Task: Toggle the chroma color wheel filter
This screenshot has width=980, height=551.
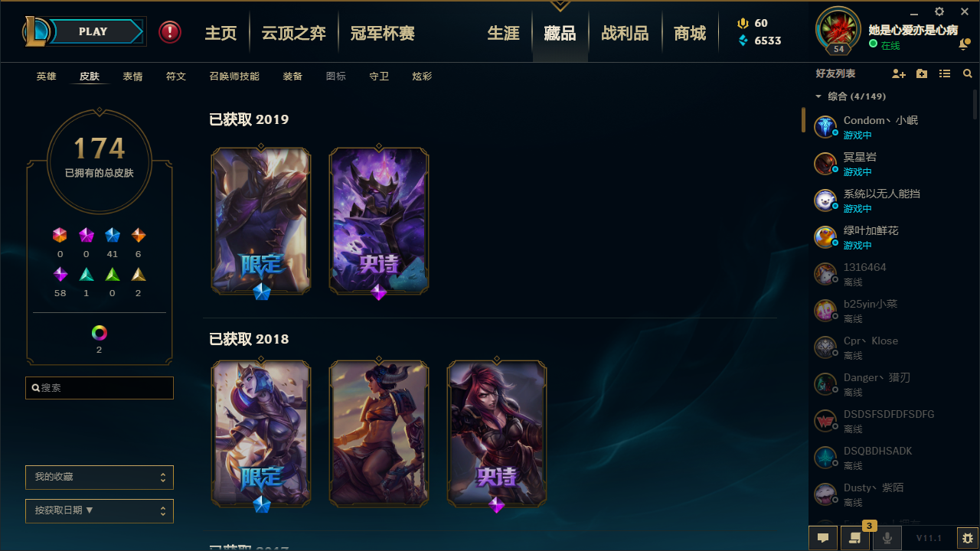Action: click(100, 333)
